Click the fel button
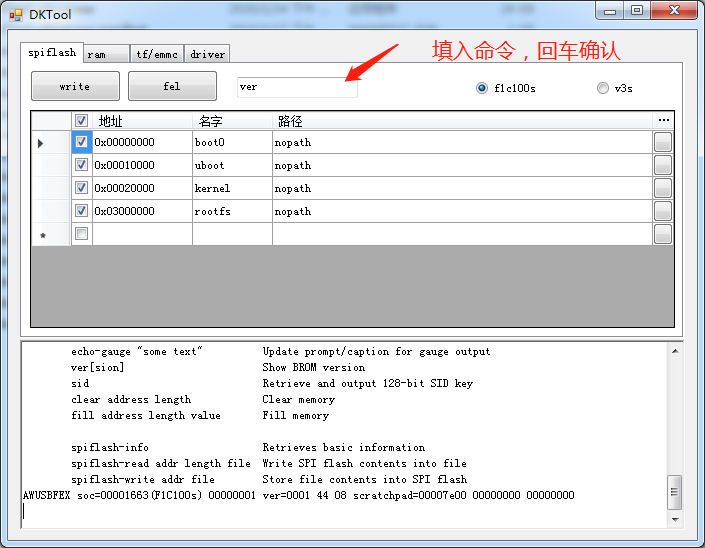The width and height of the screenshot is (705, 548). tap(172, 86)
